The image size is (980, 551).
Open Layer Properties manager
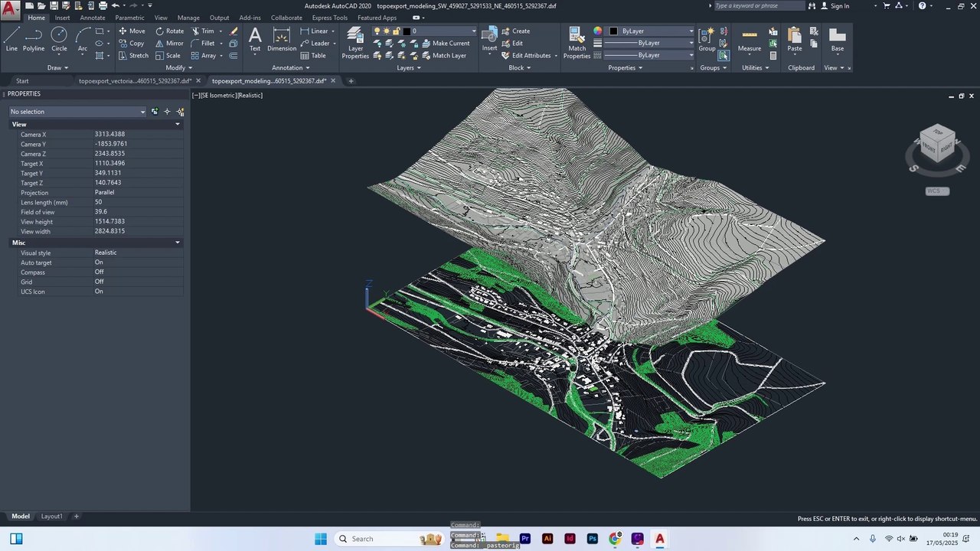click(355, 43)
